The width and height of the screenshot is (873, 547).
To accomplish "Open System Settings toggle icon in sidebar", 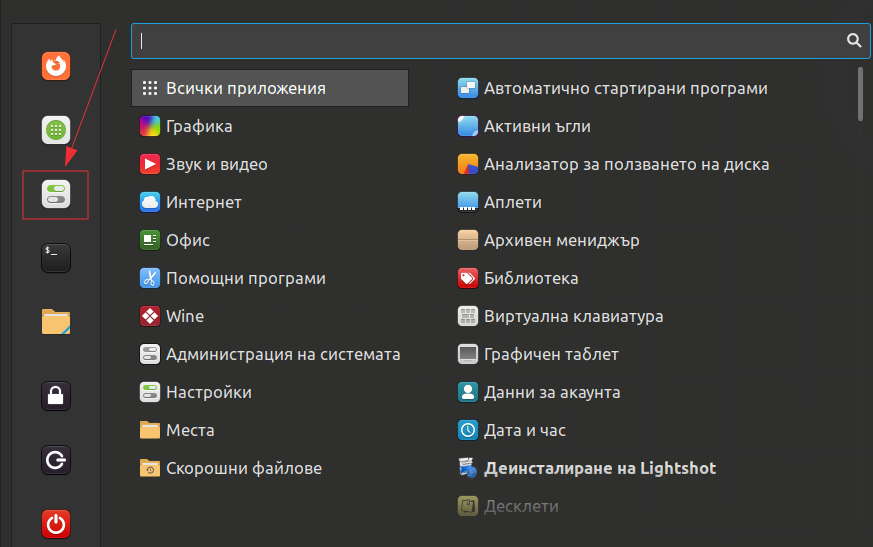I will click(56, 194).
